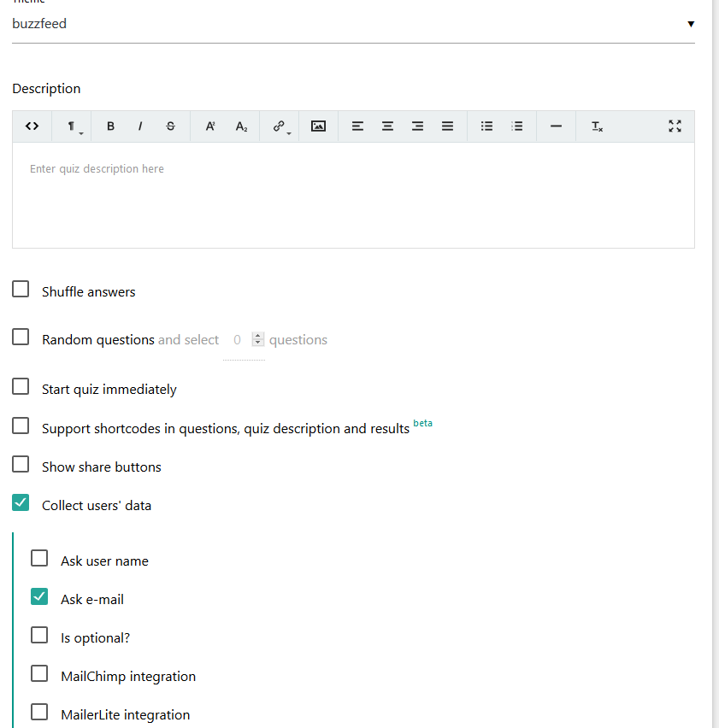Check the Ask user name option
The height and width of the screenshot is (728, 719).
[39, 559]
